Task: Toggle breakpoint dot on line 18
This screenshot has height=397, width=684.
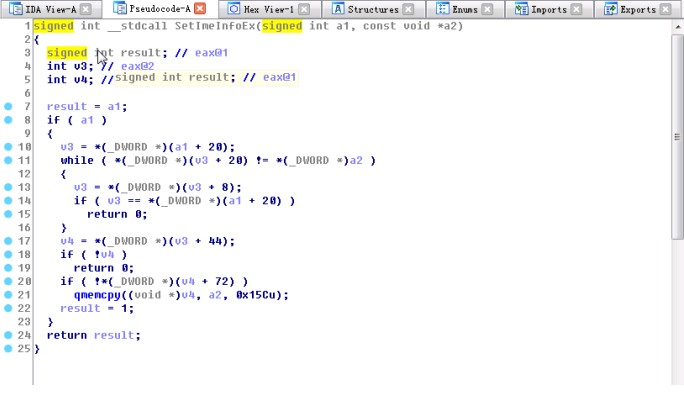Action: point(8,254)
